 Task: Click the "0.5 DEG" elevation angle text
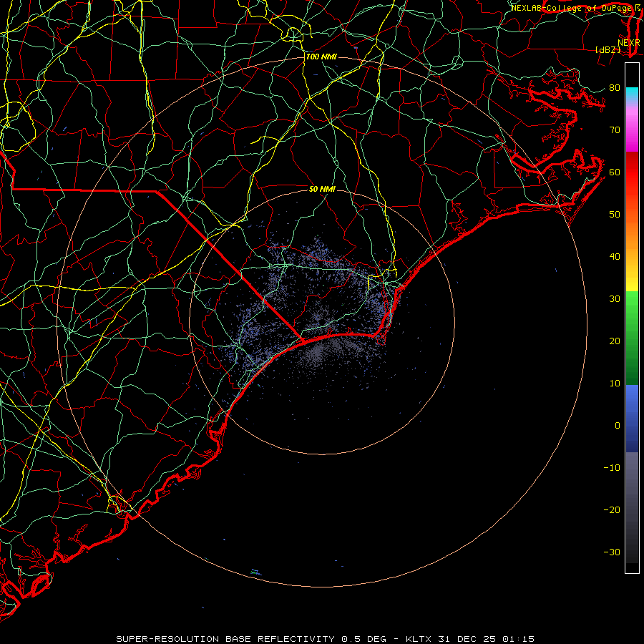364,639
